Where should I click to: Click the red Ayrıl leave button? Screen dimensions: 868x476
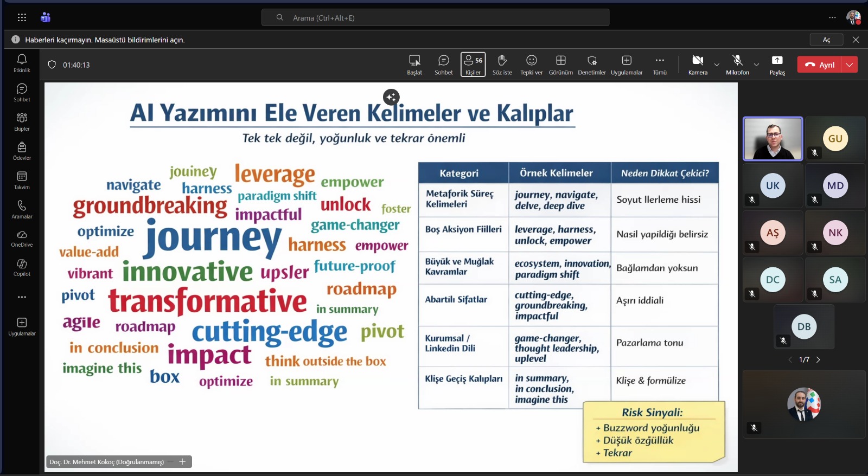pos(820,65)
